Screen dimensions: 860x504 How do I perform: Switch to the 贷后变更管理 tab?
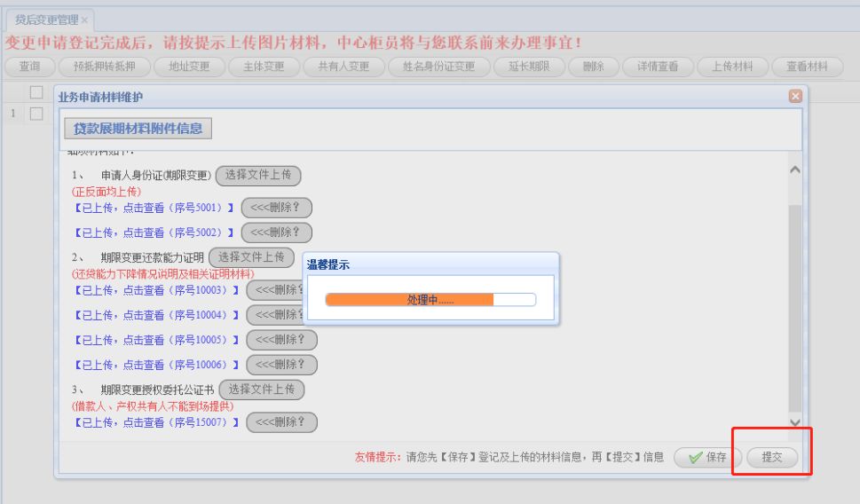pos(47,20)
